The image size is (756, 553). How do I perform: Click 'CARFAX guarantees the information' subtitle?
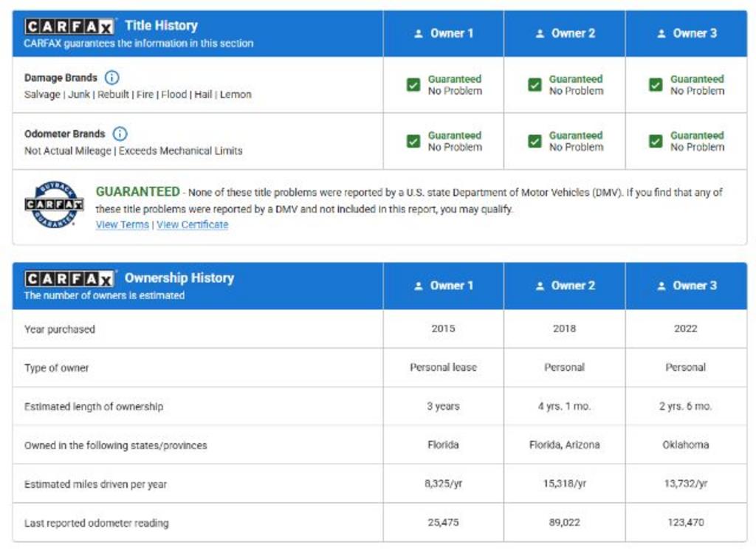point(138,44)
